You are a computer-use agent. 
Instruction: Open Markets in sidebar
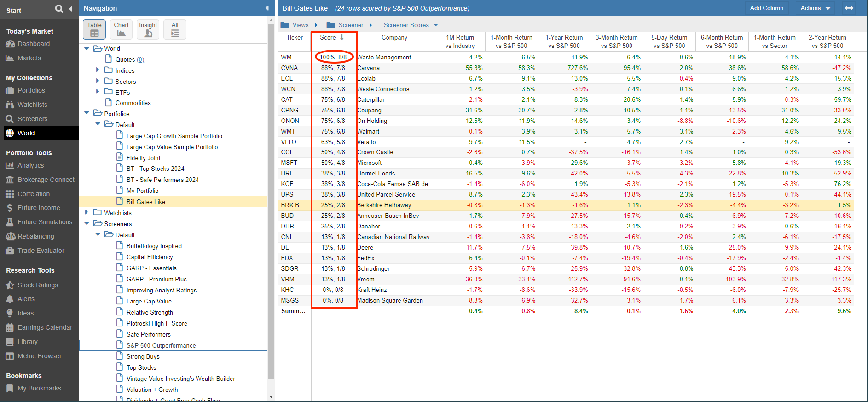(29, 58)
